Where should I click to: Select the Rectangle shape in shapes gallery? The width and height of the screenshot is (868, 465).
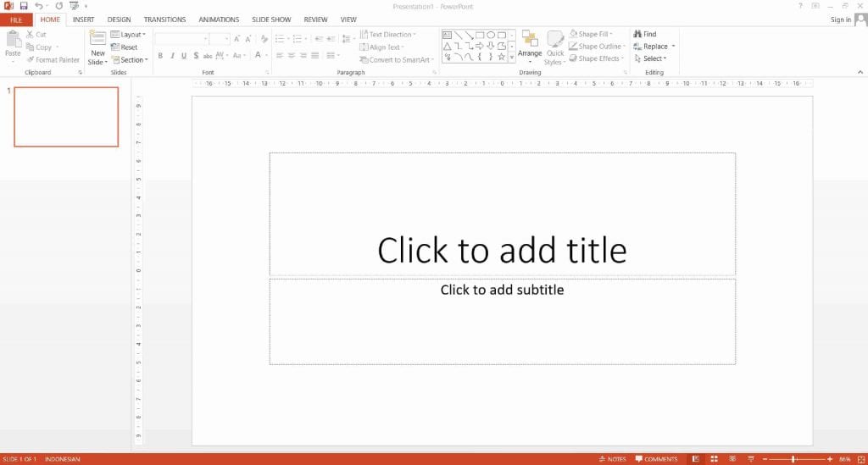click(480, 35)
